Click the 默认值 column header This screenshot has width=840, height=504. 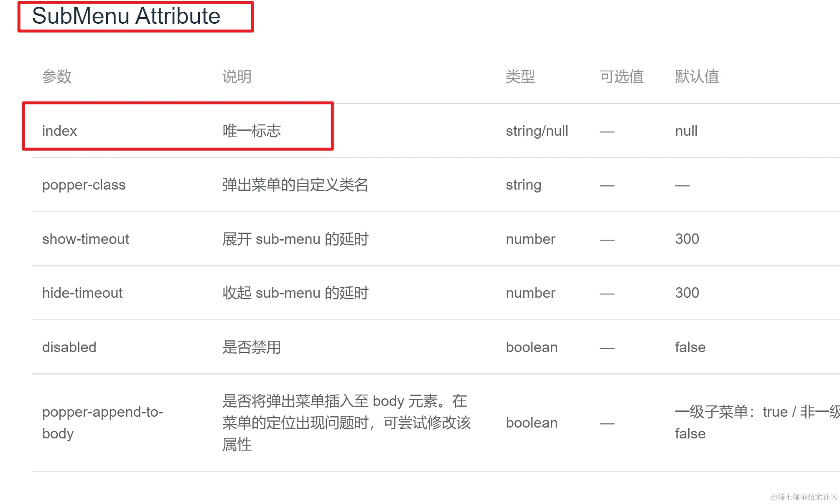coord(697,76)
